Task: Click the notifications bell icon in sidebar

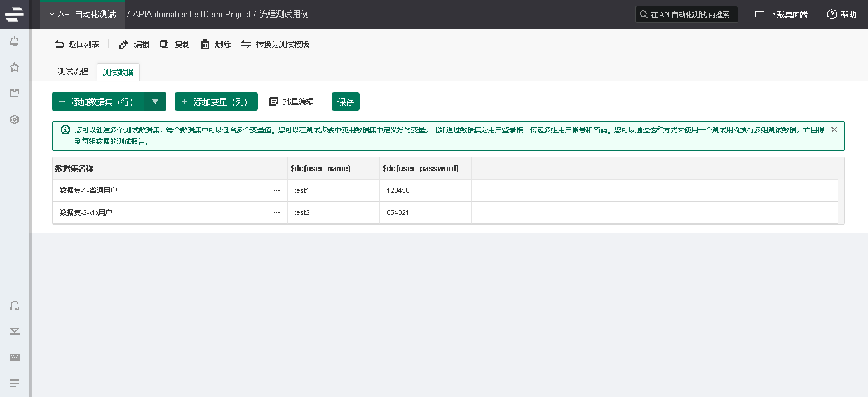Action: (15, 41)
